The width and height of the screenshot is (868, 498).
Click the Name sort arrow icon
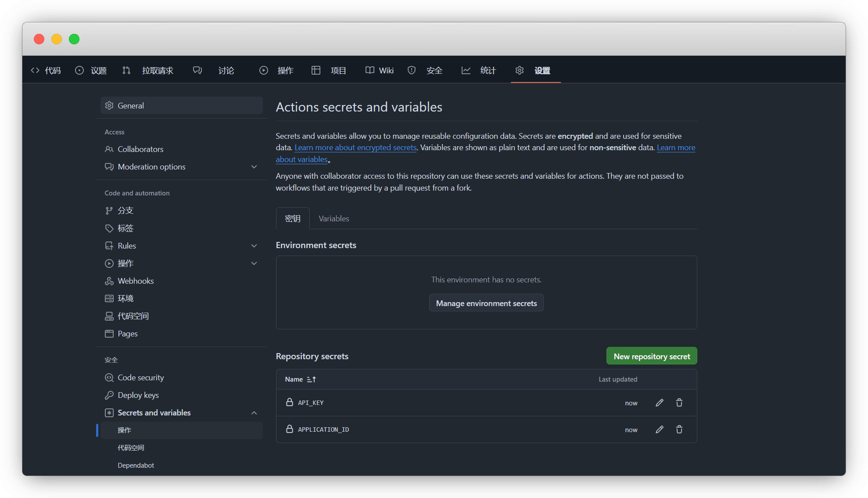[x=312, y=379]
